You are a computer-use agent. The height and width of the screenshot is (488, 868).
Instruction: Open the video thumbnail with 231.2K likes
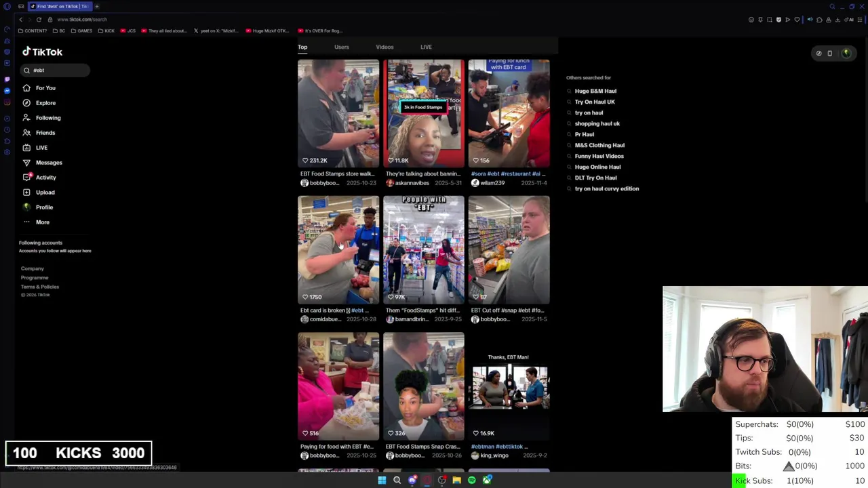338,113
